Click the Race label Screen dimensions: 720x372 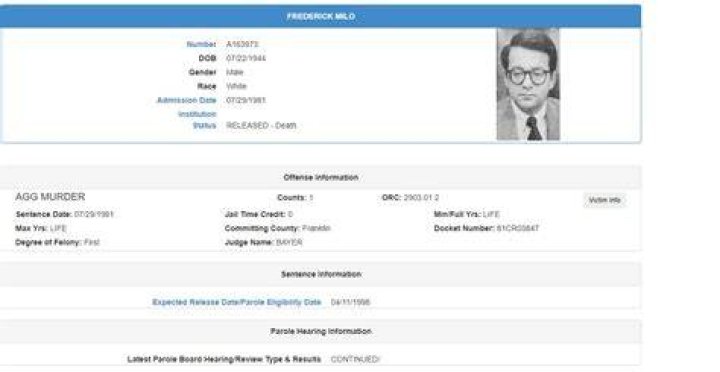207,86
